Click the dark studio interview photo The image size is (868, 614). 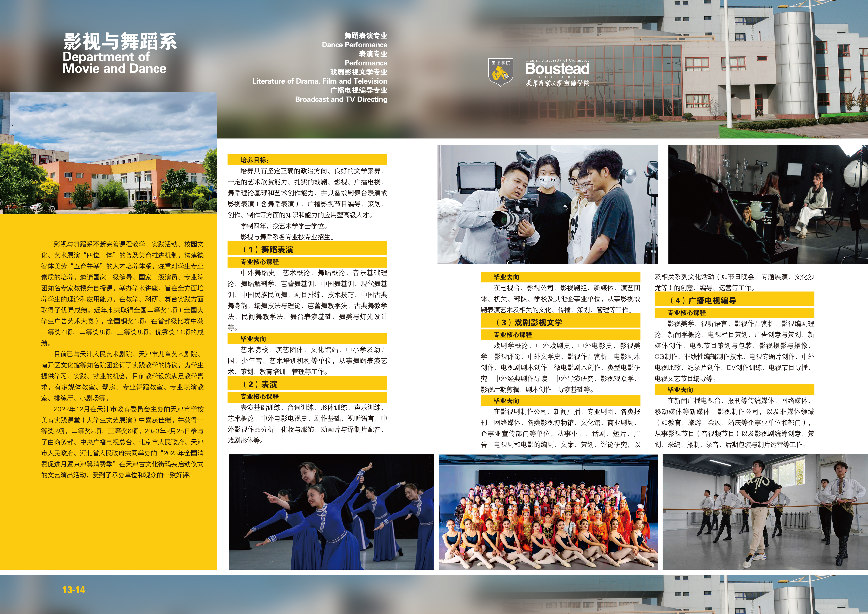768,204
